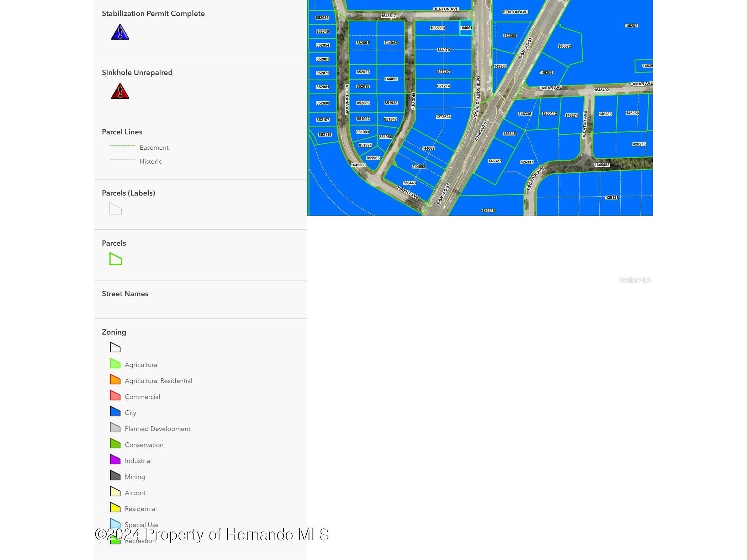The image size is (747, 560).
Task: Click the Residential yellow symbol
Action: tap(115, 507)
